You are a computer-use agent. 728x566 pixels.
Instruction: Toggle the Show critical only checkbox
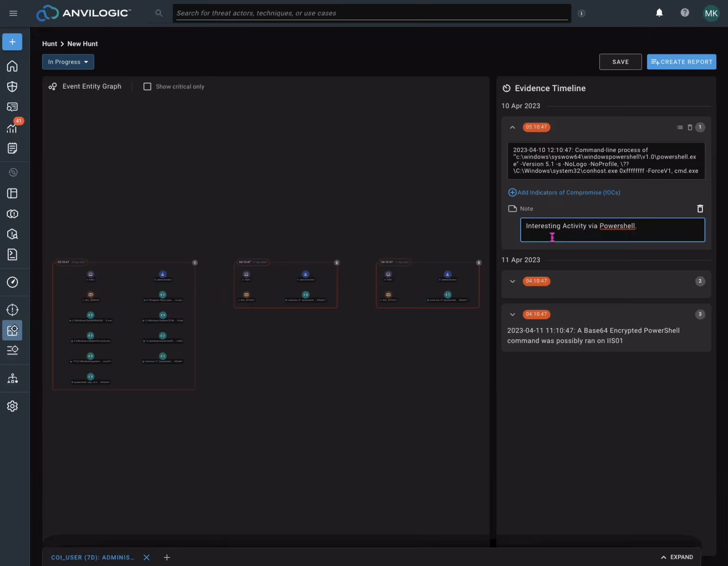pyautogui.click(x=147, y=87)
